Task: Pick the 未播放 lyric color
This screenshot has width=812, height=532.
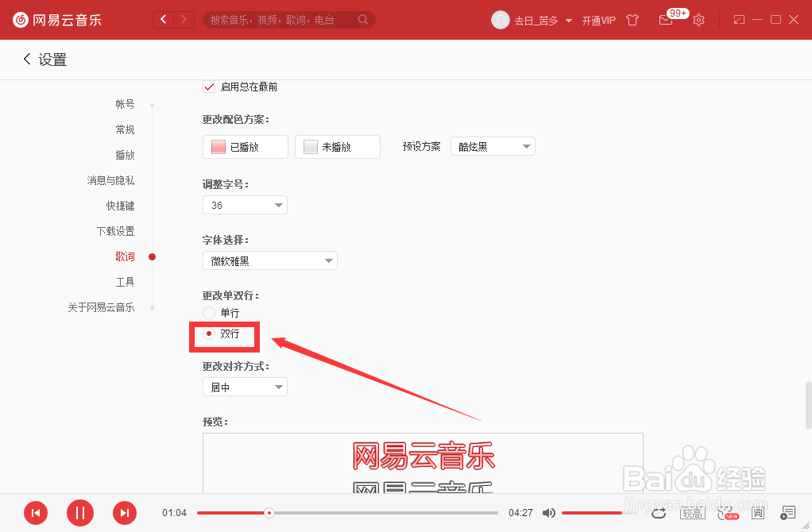Action: 338,147
